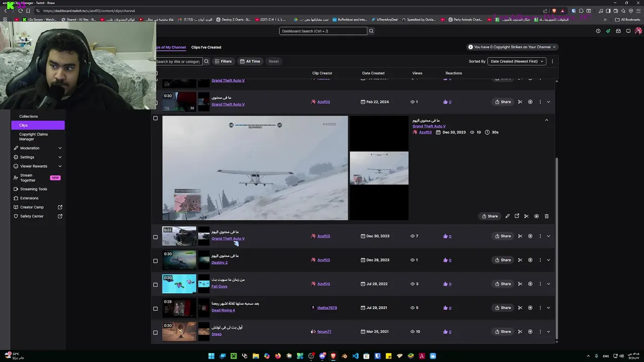Click the profile avatar in the top-right corner
This screenshot has width=644, height=362.
[x=638, y=31]
